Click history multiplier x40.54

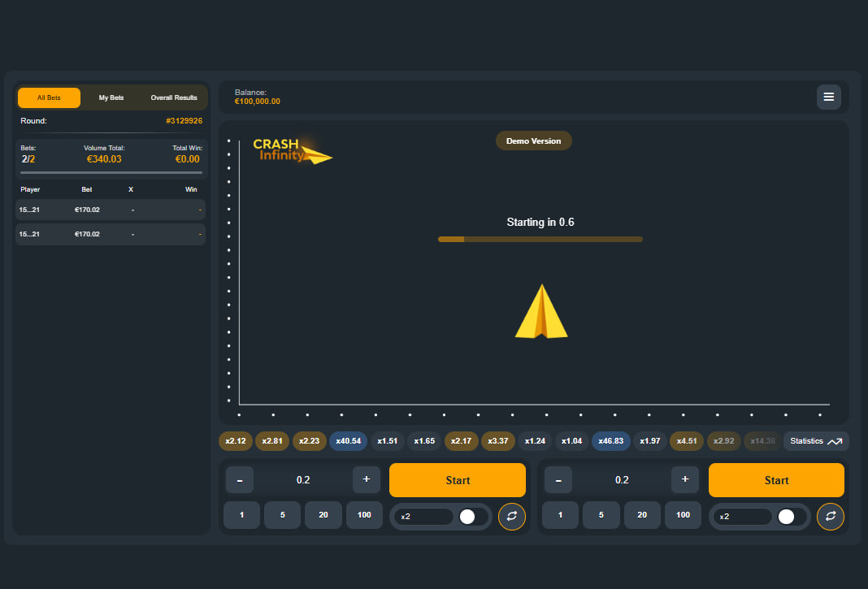(348, 441)
